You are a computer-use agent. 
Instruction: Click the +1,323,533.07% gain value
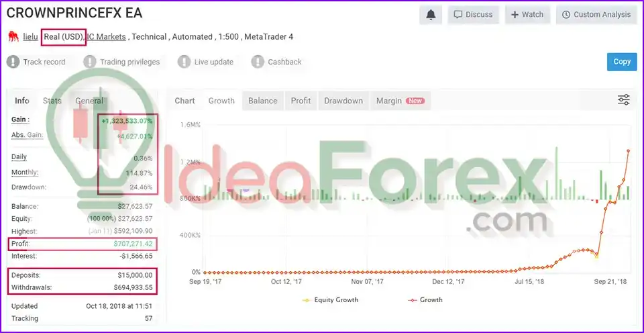coord(127,121)
